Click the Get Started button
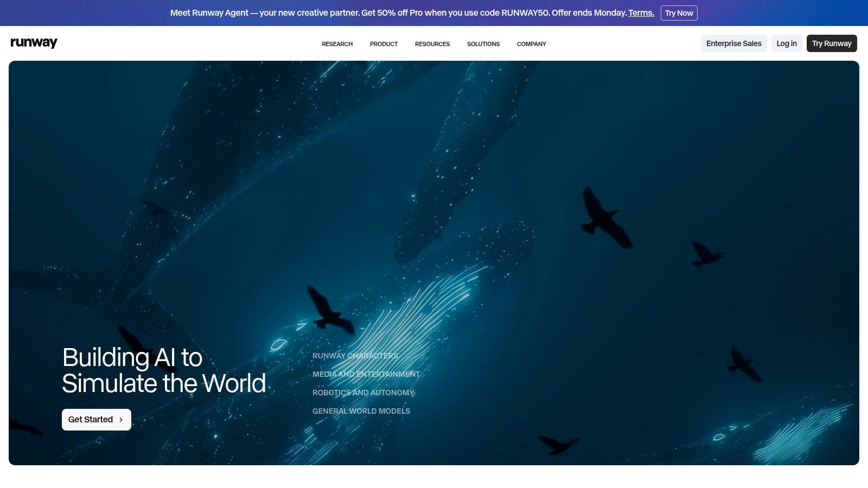The height and width of the screenshot is (488, 868). (97, 420)
